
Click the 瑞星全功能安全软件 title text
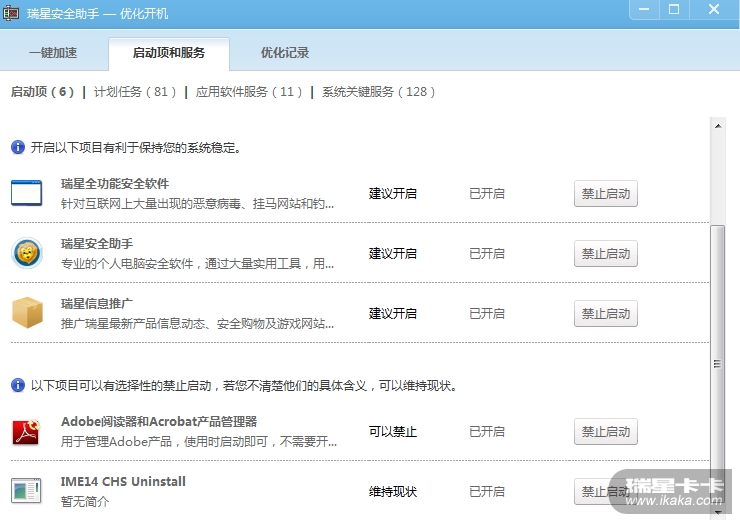115,184
